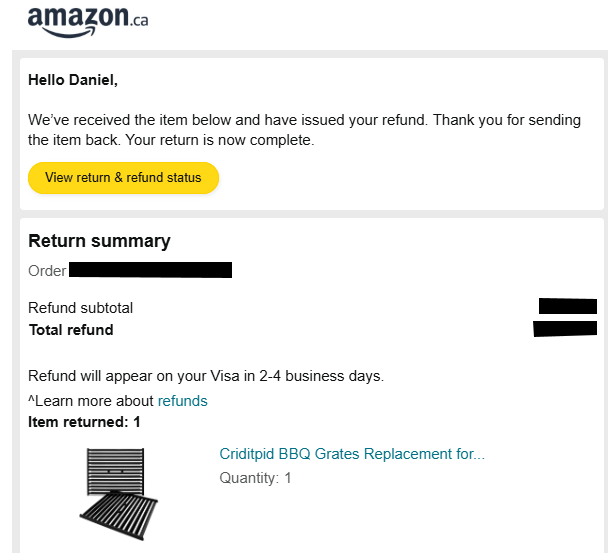Click the Visa refund timing sentence
The width and height of the screenshot is (608, 553).
205,377
